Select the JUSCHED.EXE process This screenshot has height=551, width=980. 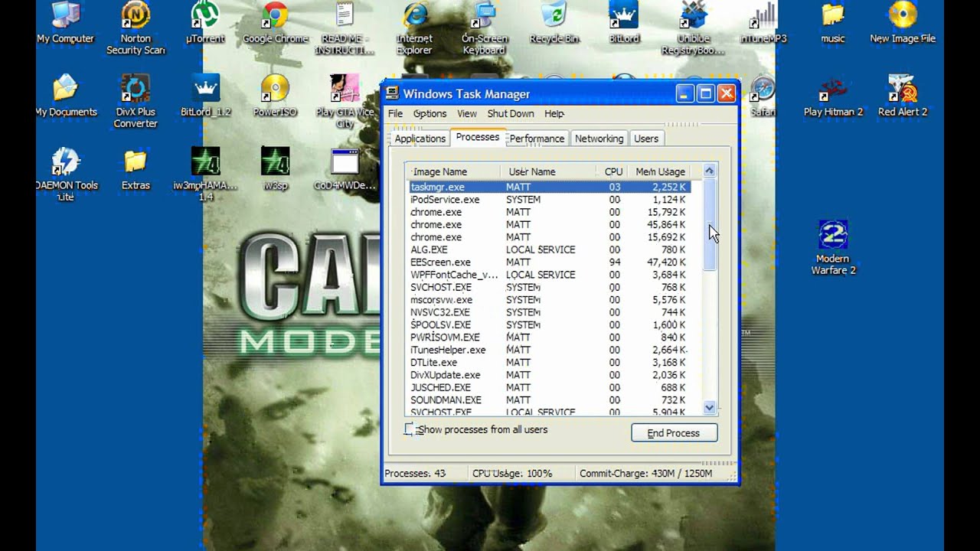point(550,387)
